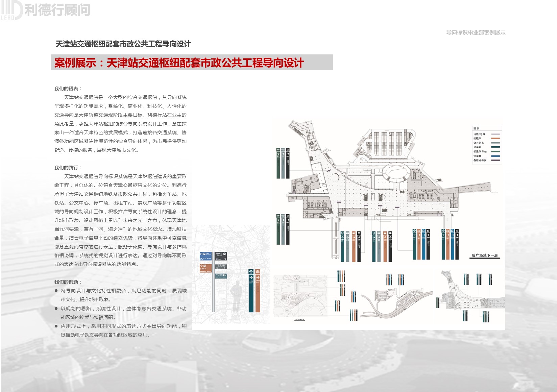The width and height of the screenshot is (557, 392).
Task: Click bullet starting 以规划的思路，系统性设计
Action: click(x=121, y=313)
